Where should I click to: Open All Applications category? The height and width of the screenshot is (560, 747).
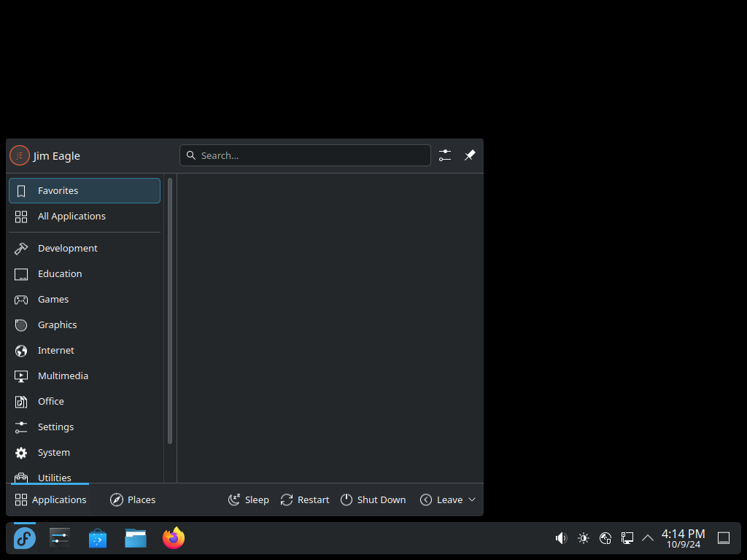[85, 216]
